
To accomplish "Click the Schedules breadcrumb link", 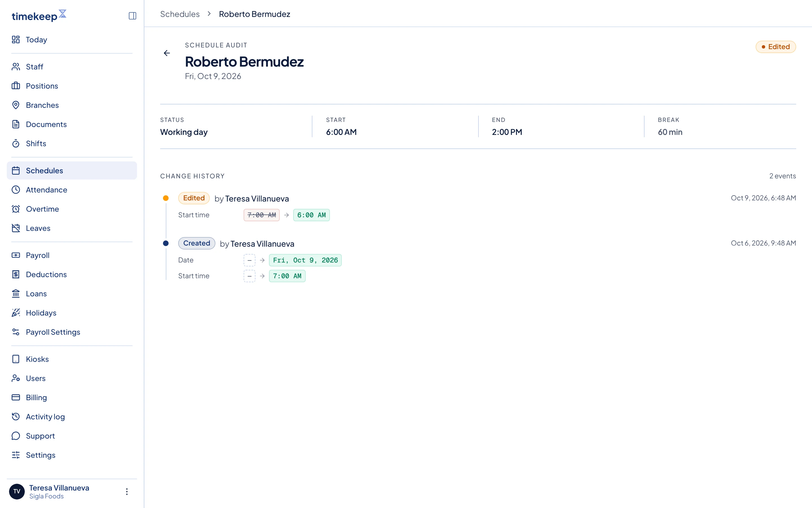I will click(180, 14).
